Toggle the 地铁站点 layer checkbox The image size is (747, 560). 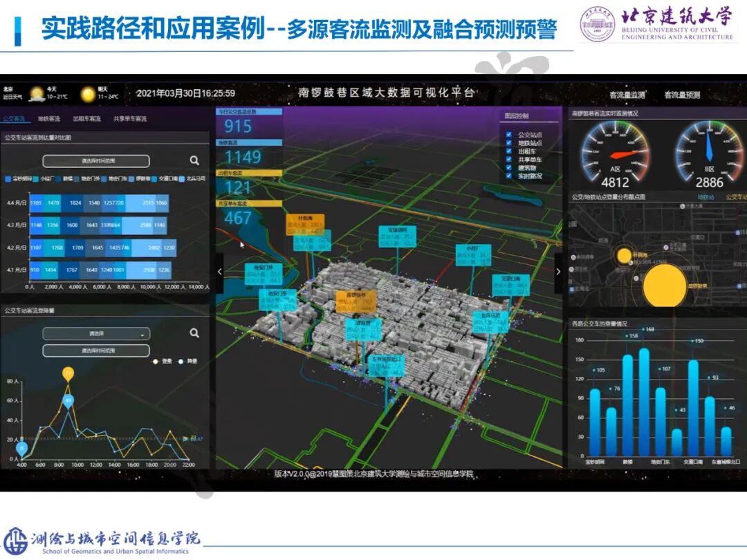point(509,143)
